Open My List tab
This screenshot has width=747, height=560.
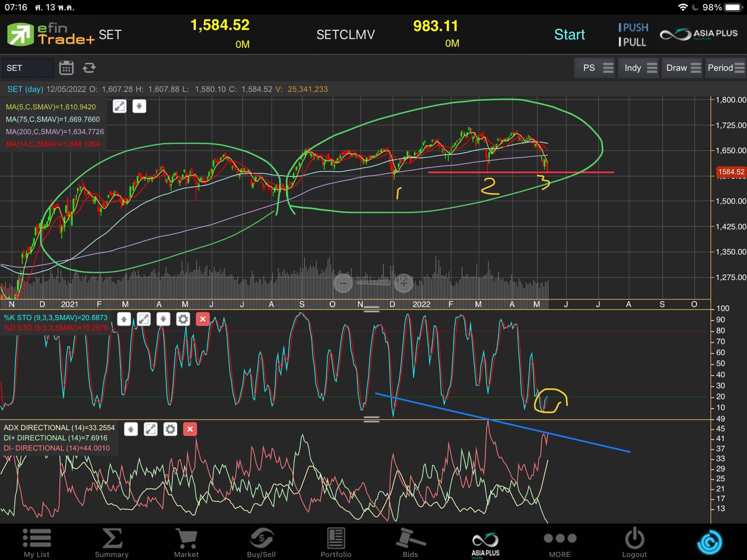[x=37, y=543]
